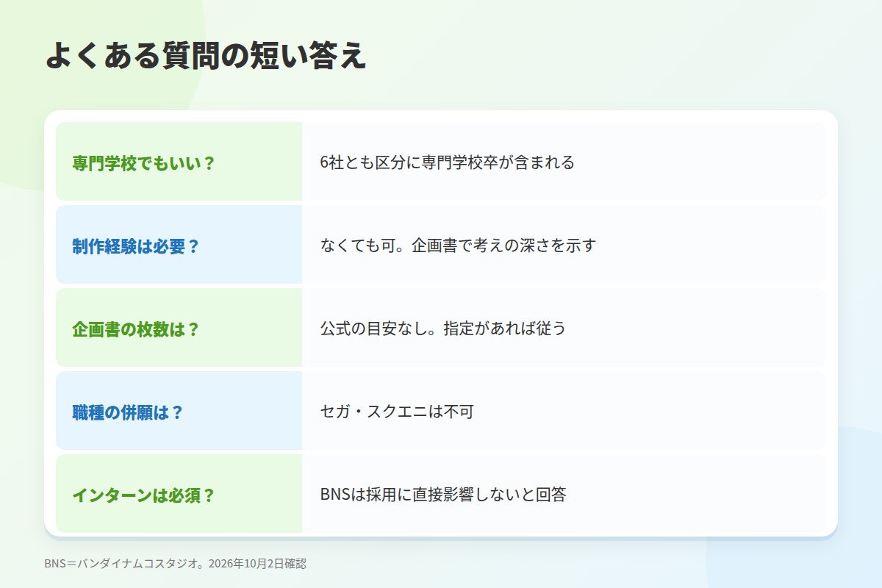The width and height of the screenshot is (882, 588).
Task: Click the question 職種の併願は？
Action: (x=128, y=412)
